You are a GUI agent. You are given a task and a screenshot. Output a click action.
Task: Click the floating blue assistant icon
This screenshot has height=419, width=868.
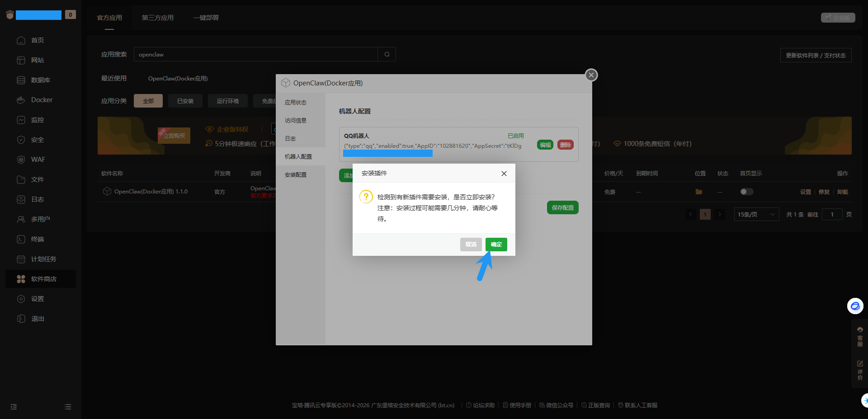[855, 306]
